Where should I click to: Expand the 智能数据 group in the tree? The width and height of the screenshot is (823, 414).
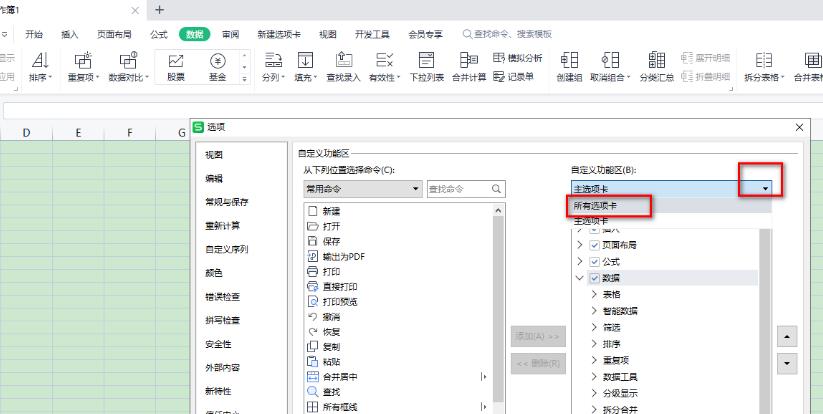pyautogui.click(x=594, y=311)
